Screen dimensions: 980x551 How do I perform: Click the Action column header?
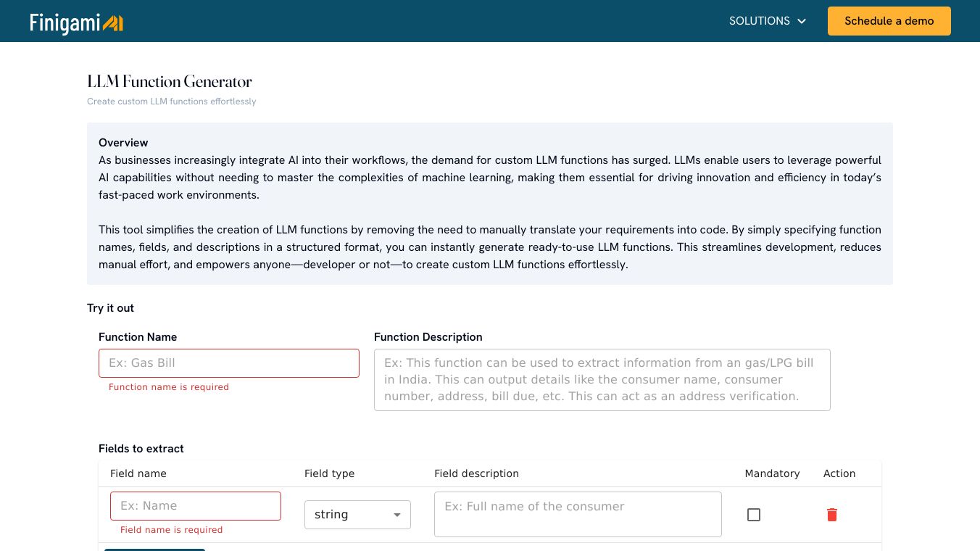click(839, 473)
